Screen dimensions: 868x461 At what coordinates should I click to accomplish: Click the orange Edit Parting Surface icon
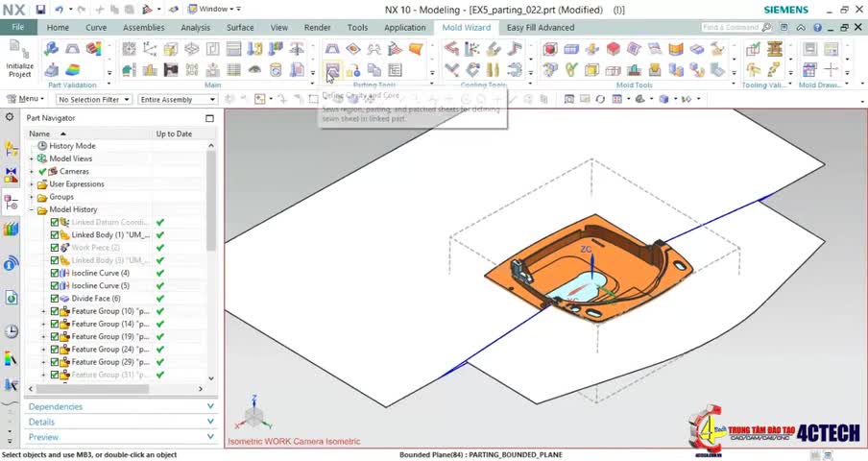click(x=416, y=49)
